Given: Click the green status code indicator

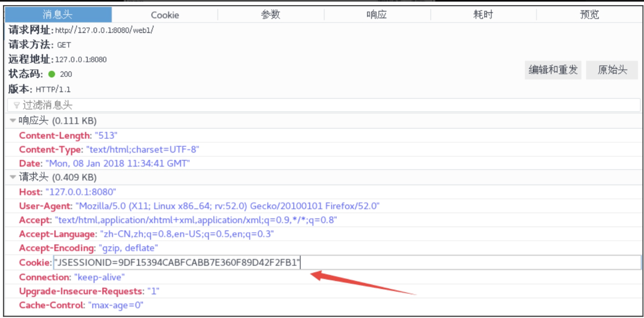Looking at the screenshot, I should click(x=52, y=74).
